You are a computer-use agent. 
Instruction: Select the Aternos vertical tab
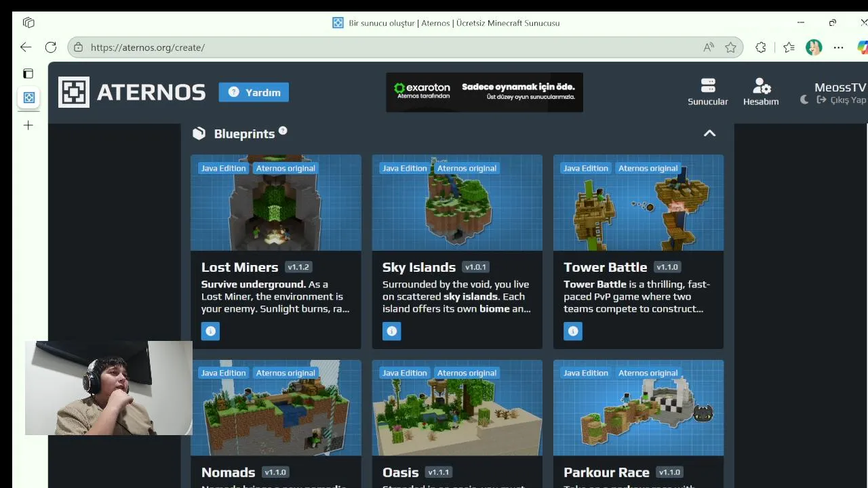click(x=28, y=98)
